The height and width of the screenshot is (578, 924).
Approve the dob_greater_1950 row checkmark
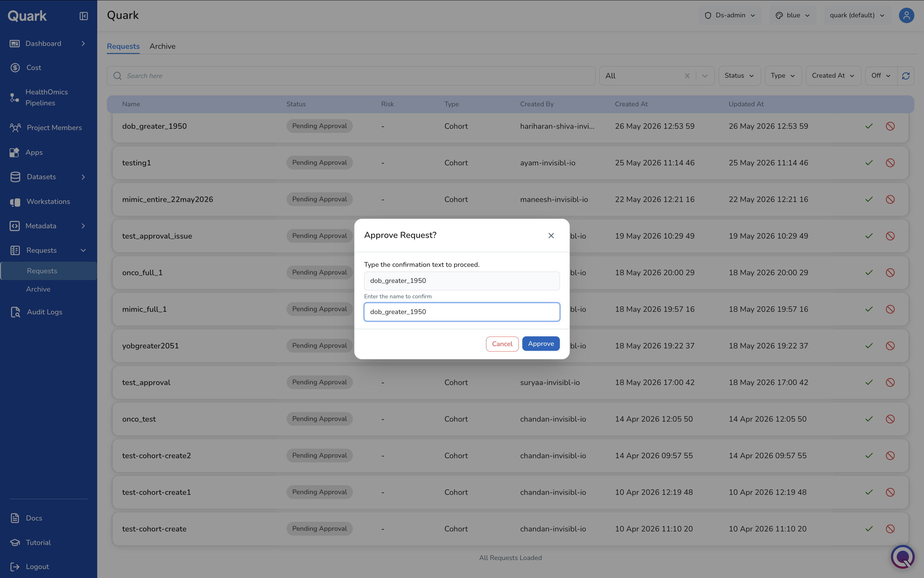point(869,126)
